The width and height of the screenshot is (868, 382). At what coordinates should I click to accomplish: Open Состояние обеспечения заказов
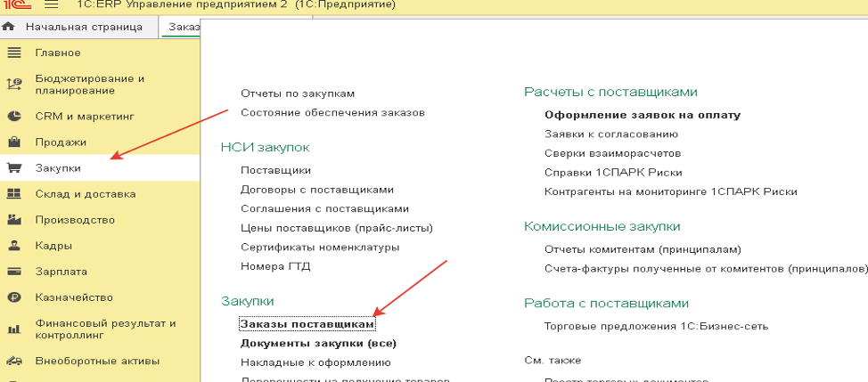click(x=332, y=113)
